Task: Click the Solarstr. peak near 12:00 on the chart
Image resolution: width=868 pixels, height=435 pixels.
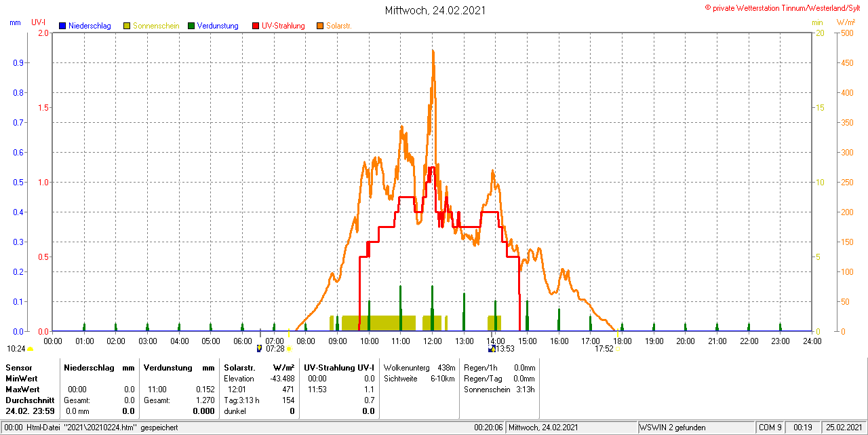Action: [x=433, y=52]
